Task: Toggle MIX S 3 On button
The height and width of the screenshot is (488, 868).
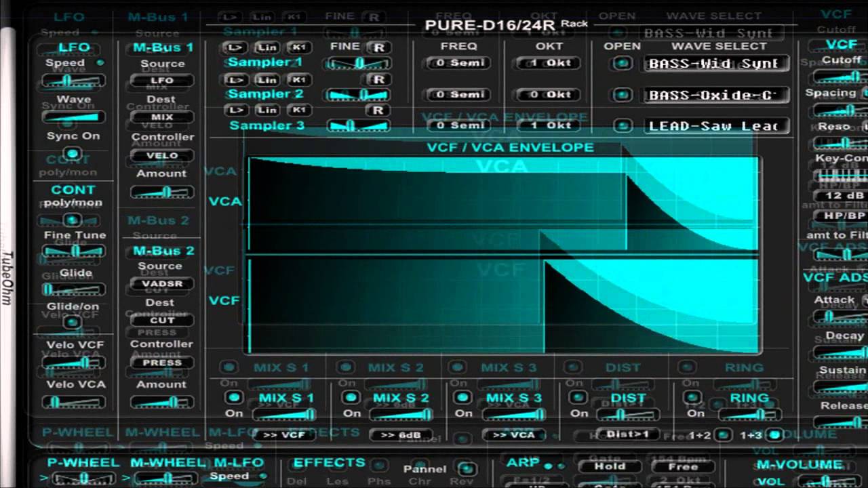Action: [x=463, y=397]
